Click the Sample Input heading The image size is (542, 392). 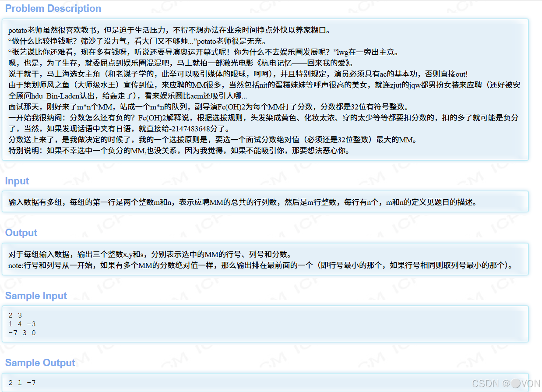click(36, 296)
